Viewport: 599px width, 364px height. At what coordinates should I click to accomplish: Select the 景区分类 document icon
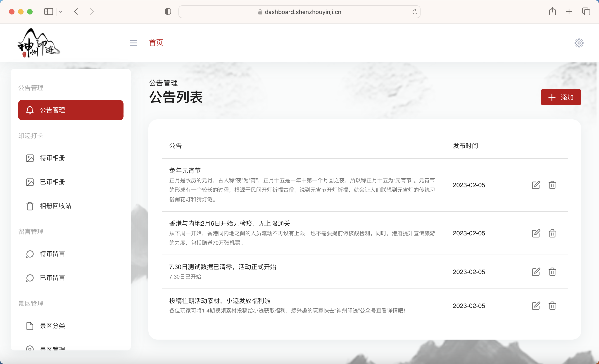tap(30, 326)
